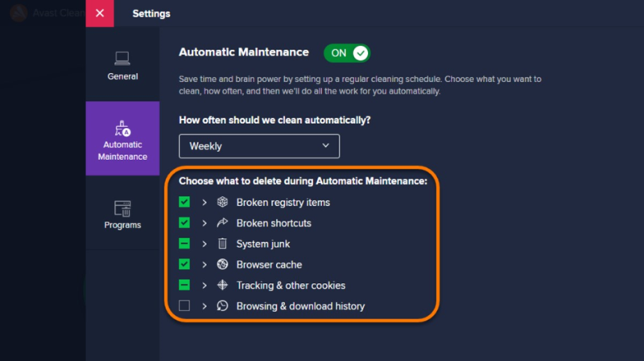Click the Broken registry items cube icon
Viewport: 644px width, 361px height.
(x=222, y=202)
